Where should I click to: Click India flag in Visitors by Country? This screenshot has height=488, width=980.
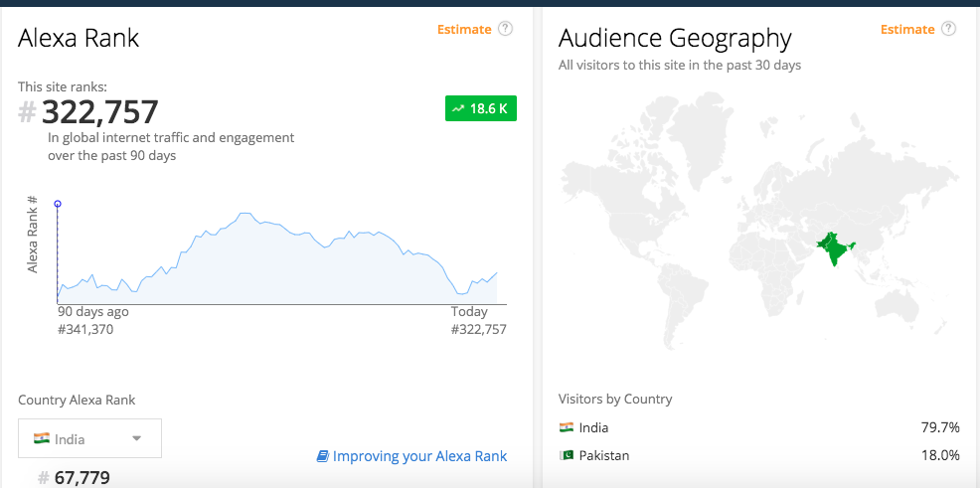[x=567, y=427]
